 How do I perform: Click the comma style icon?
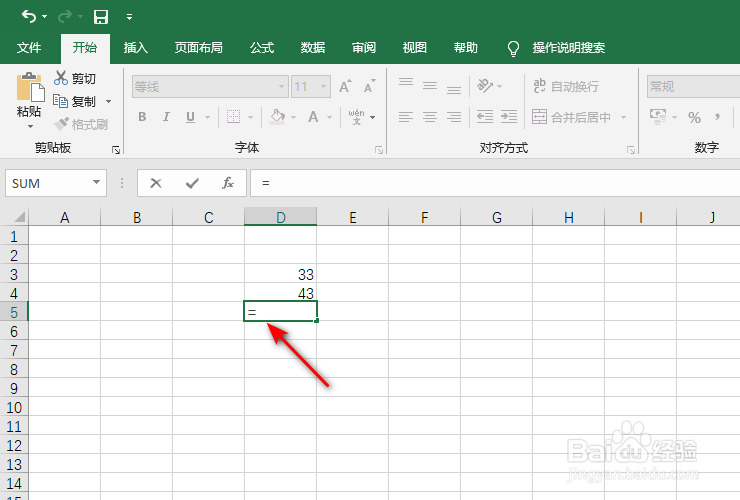pos(718,117)
